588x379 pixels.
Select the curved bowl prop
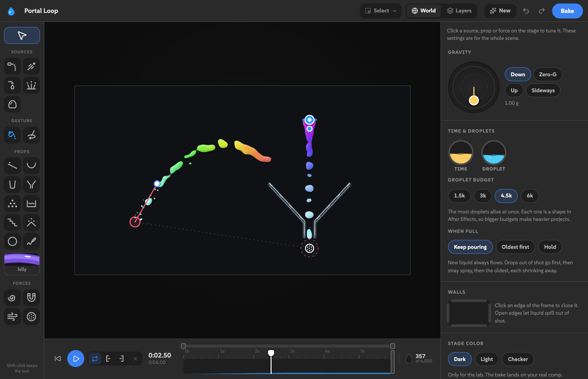31,166
